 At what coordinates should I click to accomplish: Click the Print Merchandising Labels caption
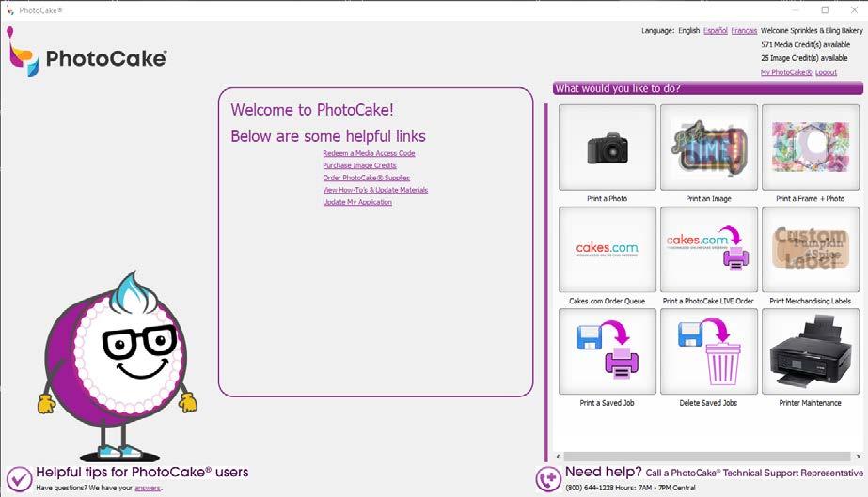(x=811, y=301)
